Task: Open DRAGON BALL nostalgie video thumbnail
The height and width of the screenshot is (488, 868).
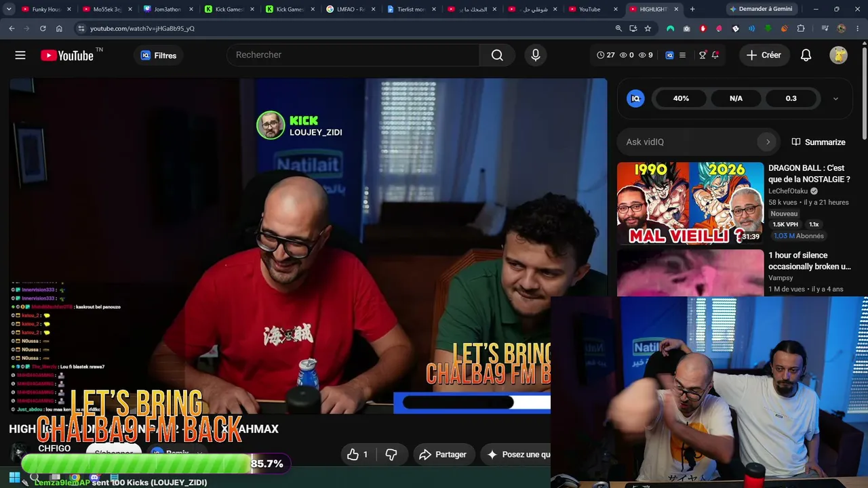Action: (x=690, y=203)
